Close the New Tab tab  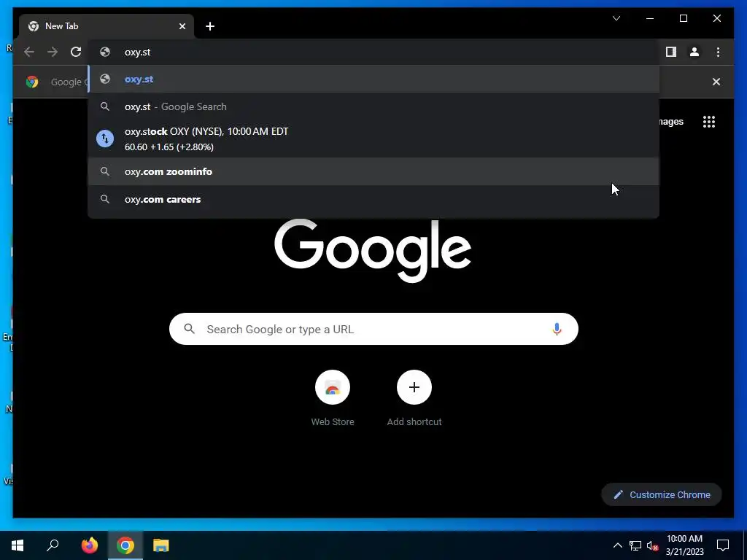[x=182, y=26]
